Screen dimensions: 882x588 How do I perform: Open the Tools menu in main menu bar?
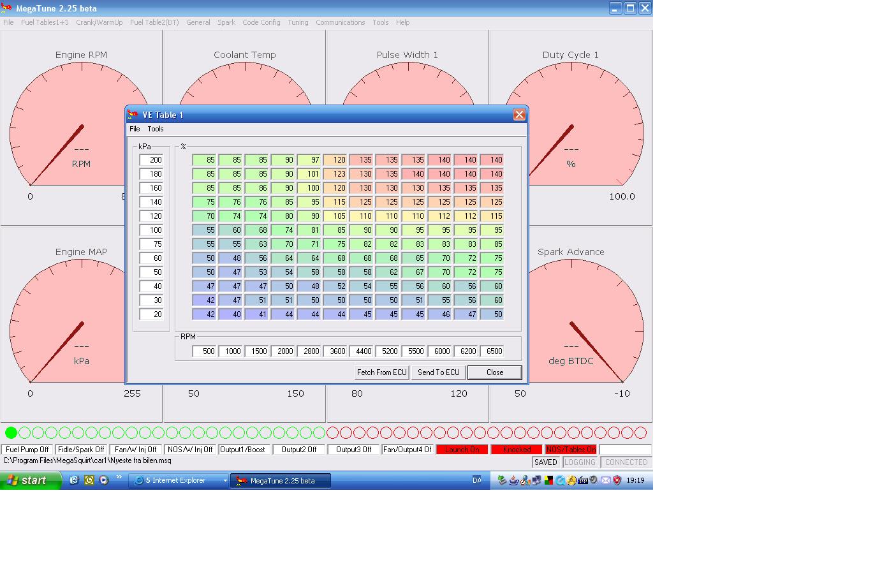click(381, 22)
